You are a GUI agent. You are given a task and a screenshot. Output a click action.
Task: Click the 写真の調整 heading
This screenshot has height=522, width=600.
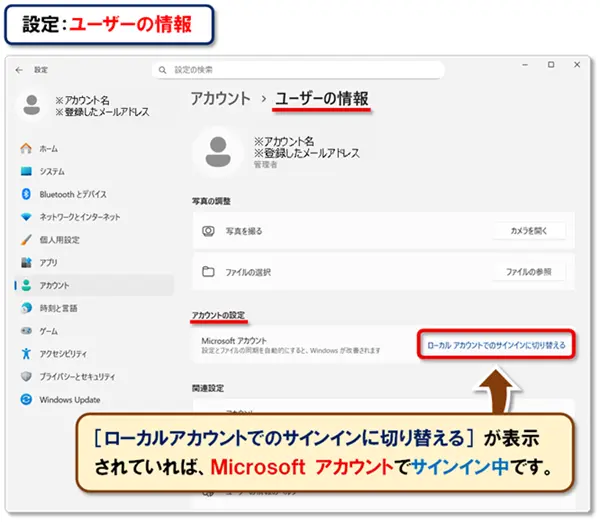211,201
